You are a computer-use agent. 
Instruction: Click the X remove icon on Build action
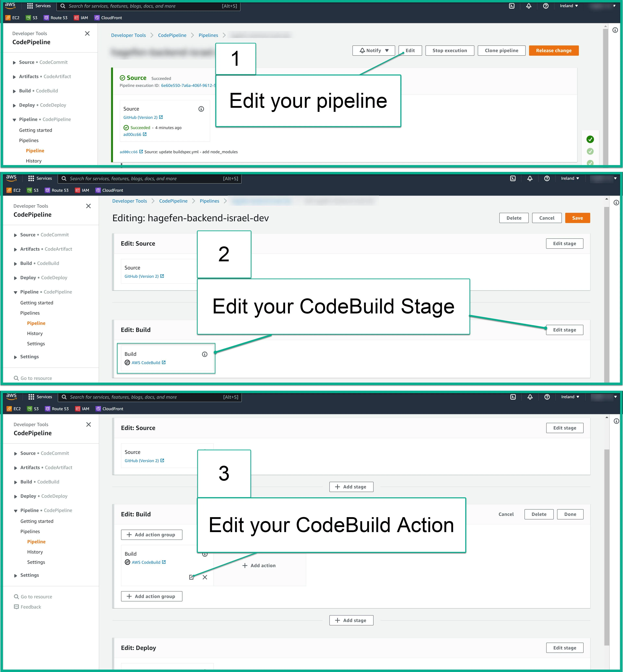[205, 577]
